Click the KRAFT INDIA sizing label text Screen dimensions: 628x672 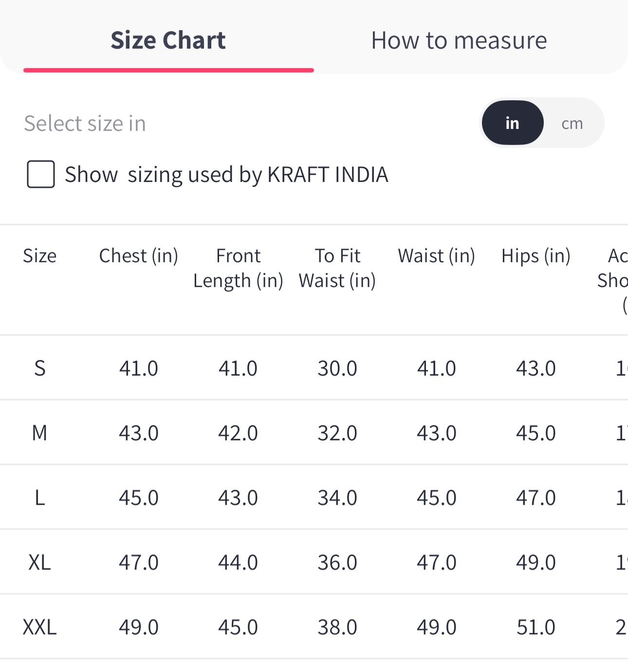[x=226, y=175]
